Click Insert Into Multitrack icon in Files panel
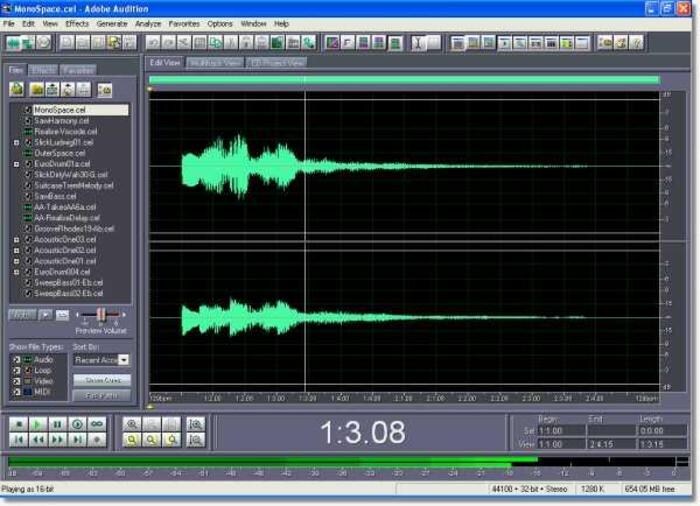The height and width of the screenshot is (506, 700). pyautogui.click(x=52, y=89)
